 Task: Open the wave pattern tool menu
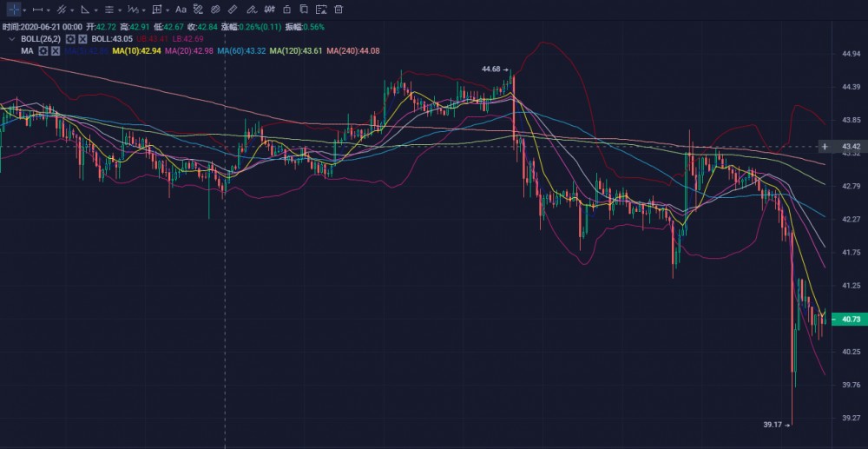pyautogui.click(x=132, y=10)
